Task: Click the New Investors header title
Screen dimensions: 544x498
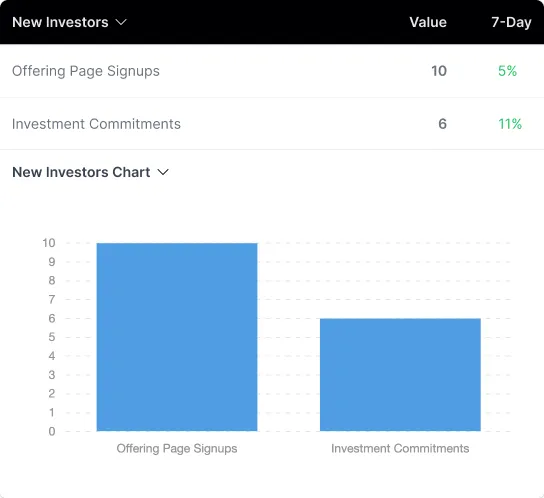Action: pyautogui.click(x=60, y=22)
